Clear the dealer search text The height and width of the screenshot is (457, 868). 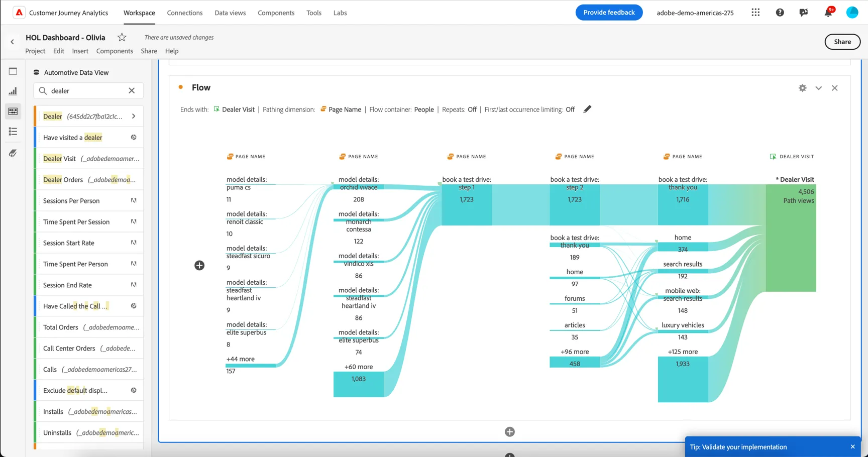pyautogui.click(x=132, y=91)
